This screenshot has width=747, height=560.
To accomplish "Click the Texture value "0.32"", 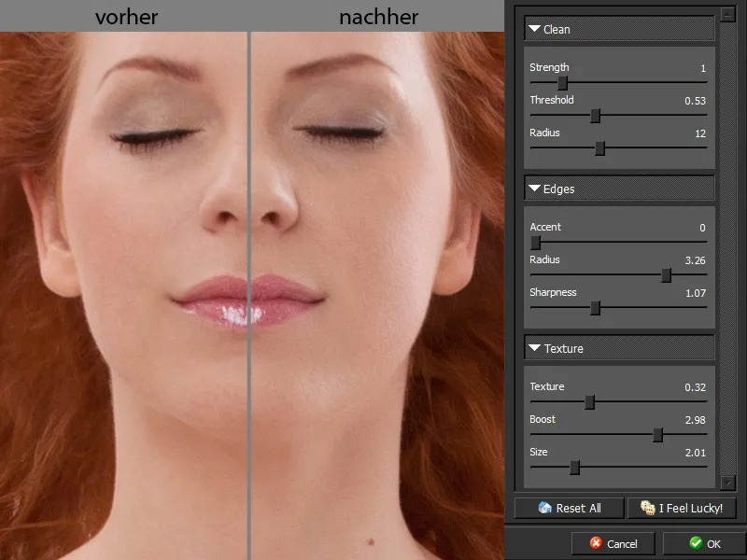I will tap(695, 387).
